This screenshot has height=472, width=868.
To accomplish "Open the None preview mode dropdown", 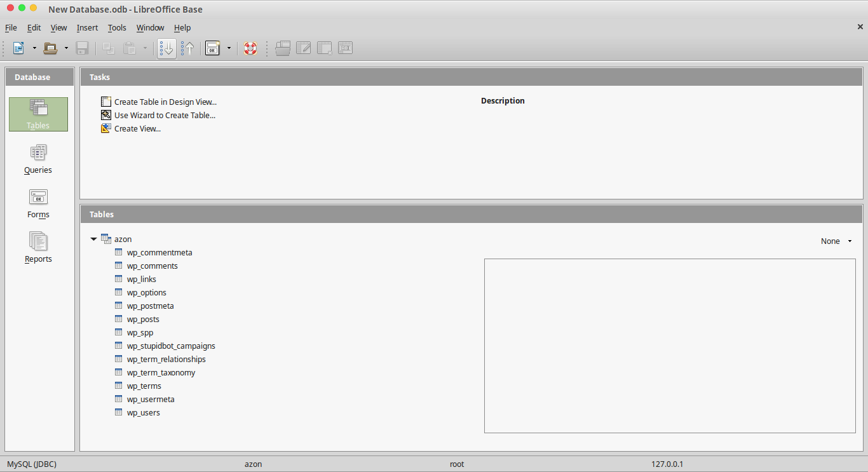I will tap(836, 241).
